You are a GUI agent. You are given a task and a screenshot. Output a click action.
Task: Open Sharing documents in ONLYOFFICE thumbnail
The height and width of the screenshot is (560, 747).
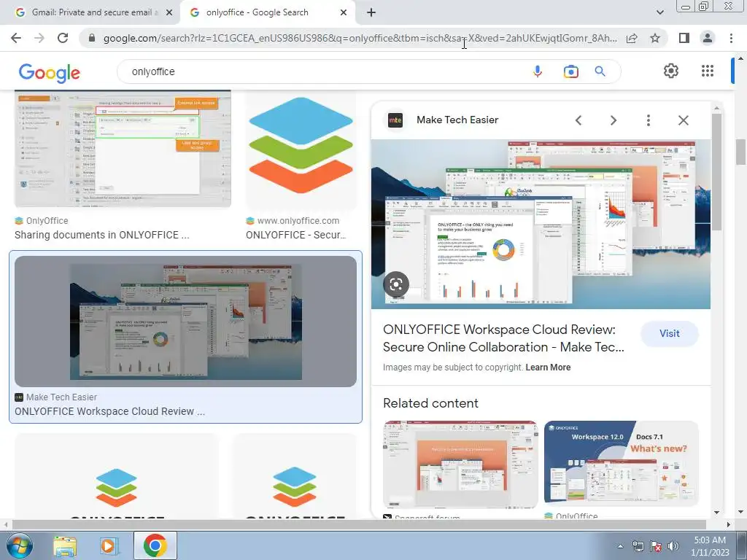[123, 149]
